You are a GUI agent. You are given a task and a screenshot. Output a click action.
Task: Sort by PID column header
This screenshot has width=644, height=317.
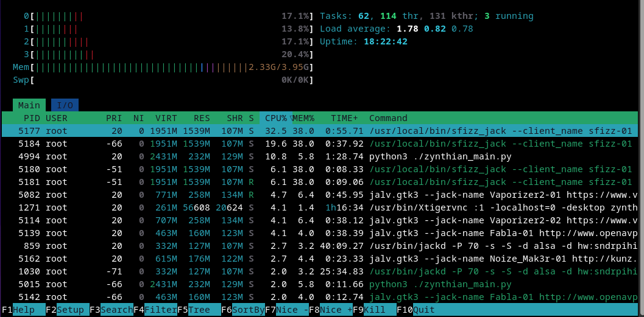click(32, 118)
